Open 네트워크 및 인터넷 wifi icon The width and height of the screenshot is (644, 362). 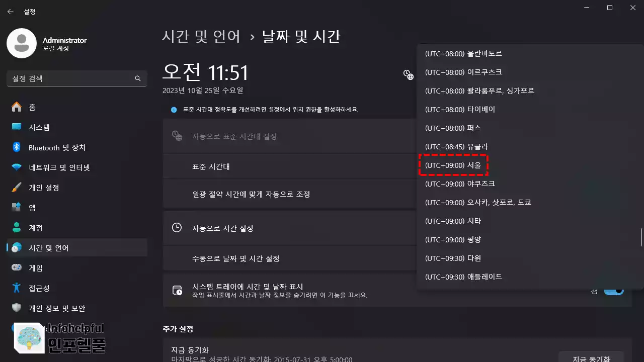[x=17, y=167]
